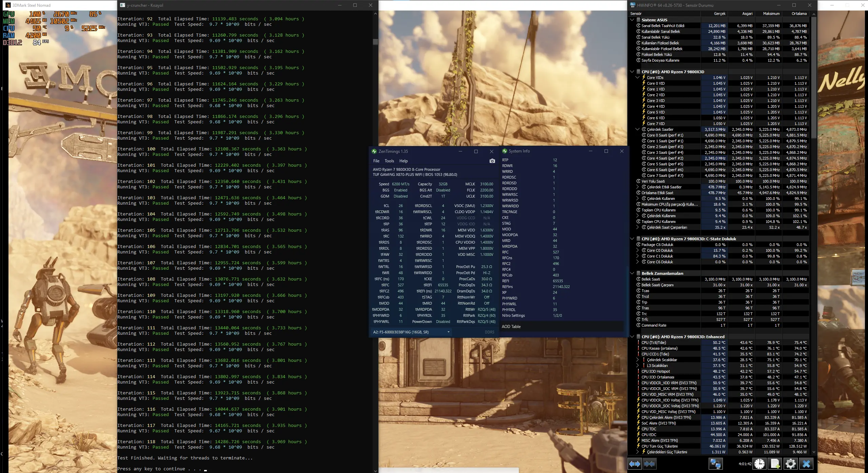
Task: Select the CPU Tüm Güç Tüketimi row label
Action: 659,446
